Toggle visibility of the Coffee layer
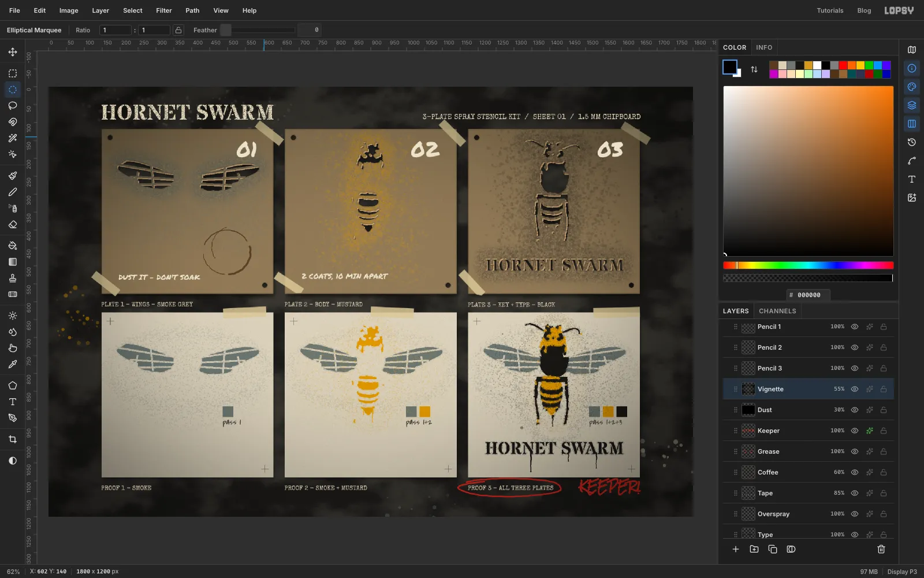 click(855, 472)
